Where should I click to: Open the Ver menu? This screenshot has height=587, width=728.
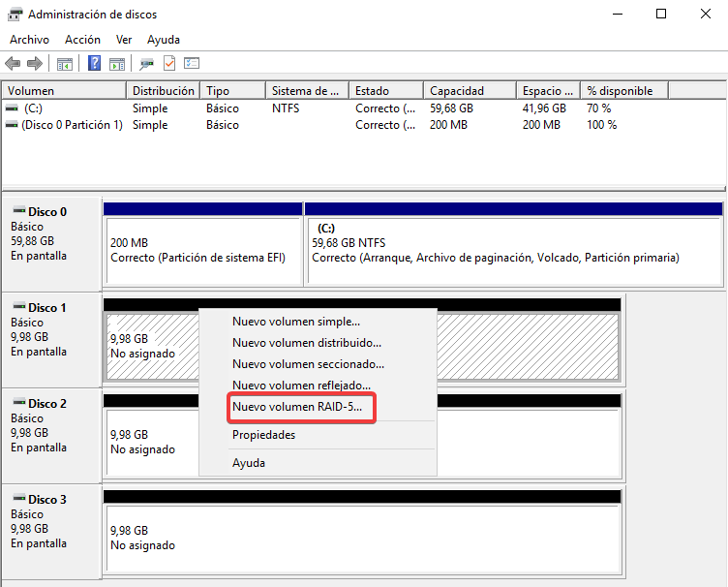pos(124,40)
